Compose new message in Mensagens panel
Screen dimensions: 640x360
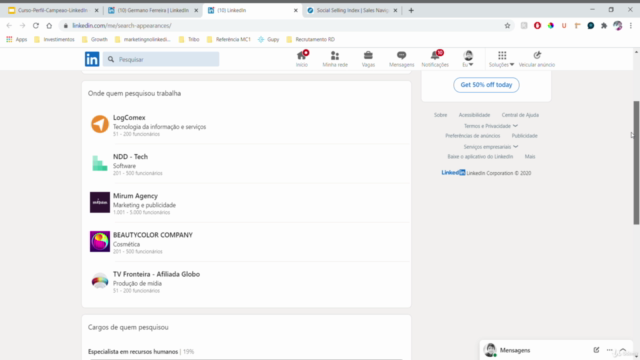(x=596, y=350)
